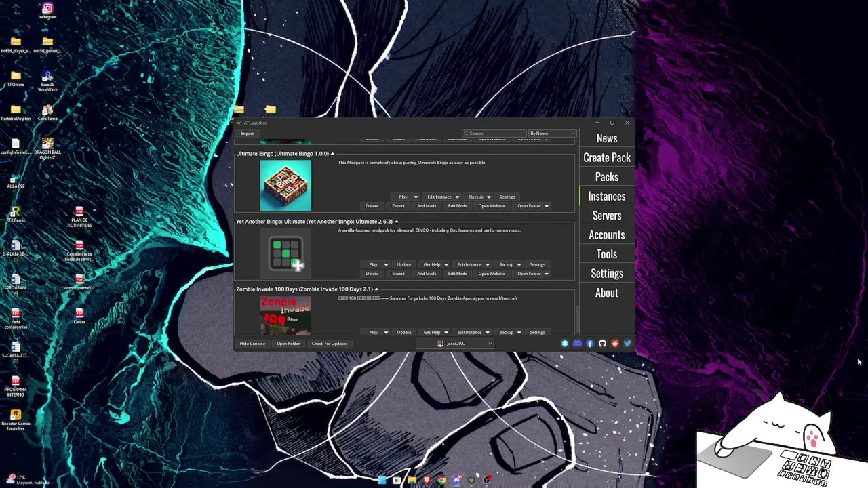Screen dimensions: 868x488
Task: Open the Kardex PDF on desktop
Action: point(79,316)
